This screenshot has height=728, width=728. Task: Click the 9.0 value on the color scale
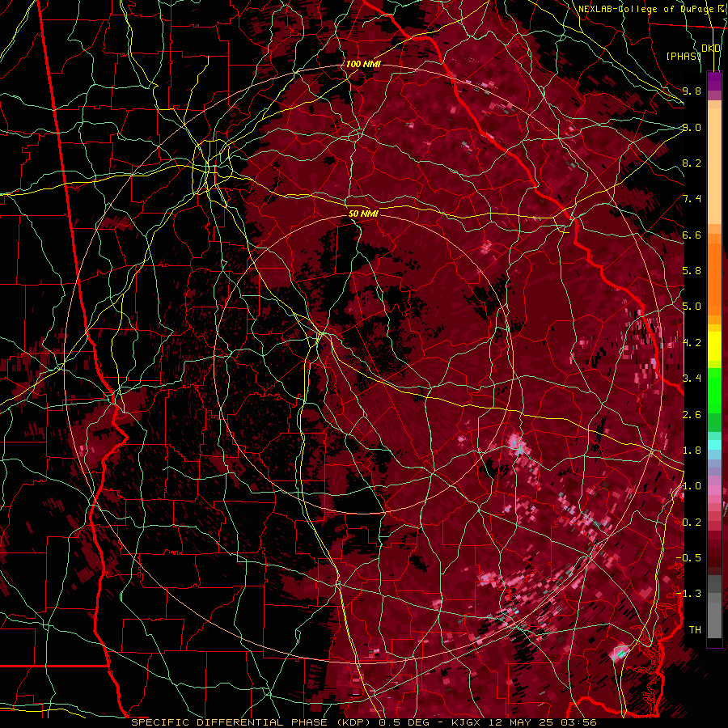pyautogui.click(x=692, y=127)
